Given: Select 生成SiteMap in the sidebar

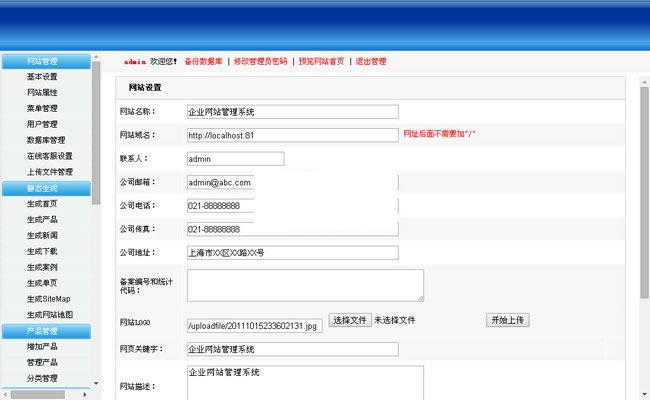Looking at the screenshot, I should 48,299.
